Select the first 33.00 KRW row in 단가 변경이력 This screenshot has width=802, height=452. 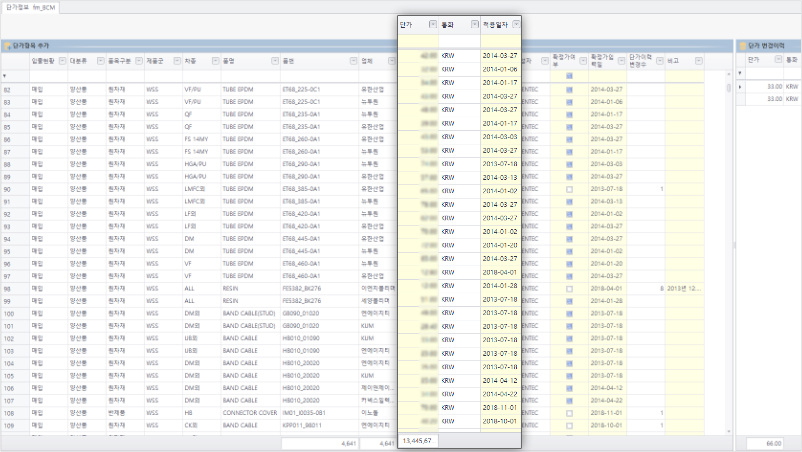(769, 87)
